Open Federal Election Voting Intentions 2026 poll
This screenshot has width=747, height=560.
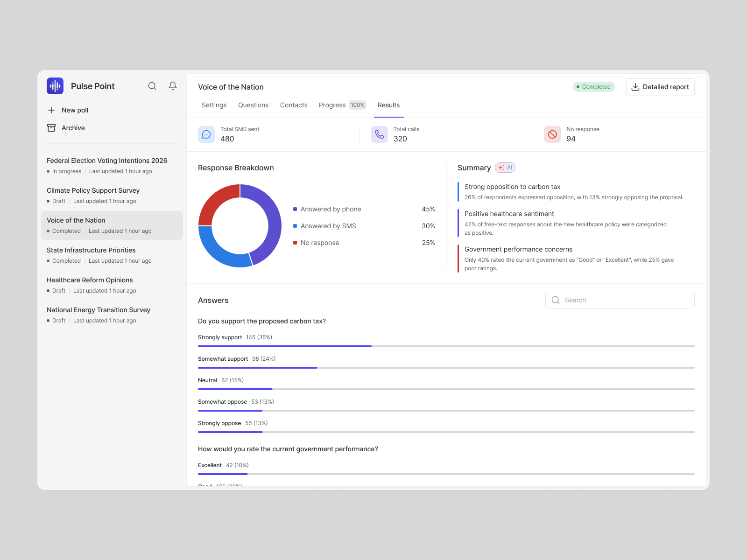[112, 166]
